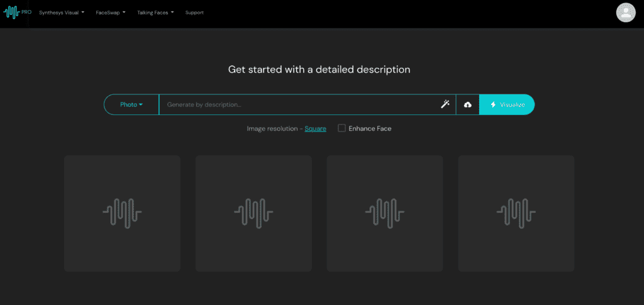Tick the checkbox beside Enhance Face
Image resolution: width=644 pixels, height=305 pixels.
click(341, 128)
